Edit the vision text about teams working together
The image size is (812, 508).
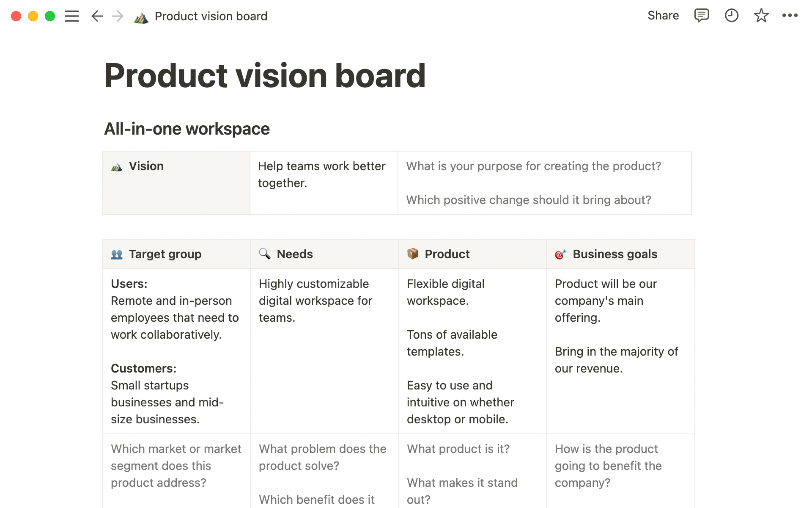(321, 174)
